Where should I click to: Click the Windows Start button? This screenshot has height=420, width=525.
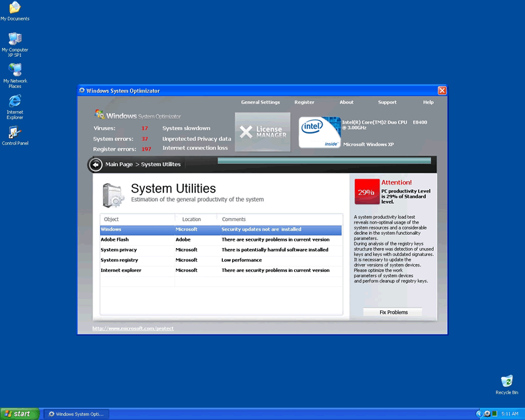(18, 414)
